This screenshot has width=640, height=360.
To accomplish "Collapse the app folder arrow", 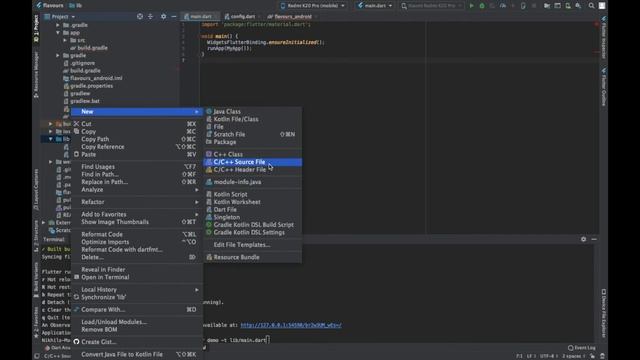I will coord(58,33).
